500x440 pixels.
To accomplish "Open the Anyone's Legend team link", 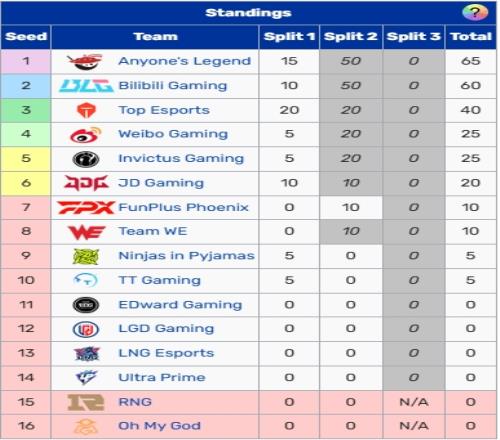I will (x=184, y=61).
